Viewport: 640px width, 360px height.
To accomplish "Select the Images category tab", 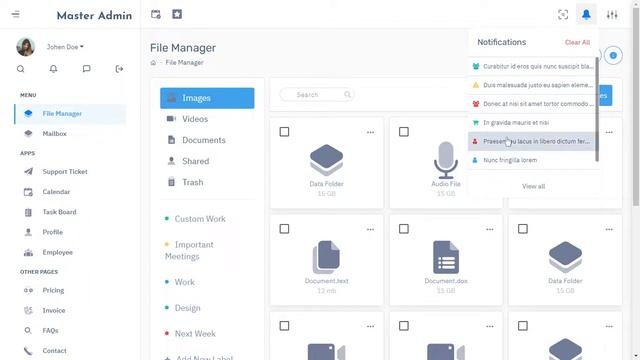I will click(207, 98).
